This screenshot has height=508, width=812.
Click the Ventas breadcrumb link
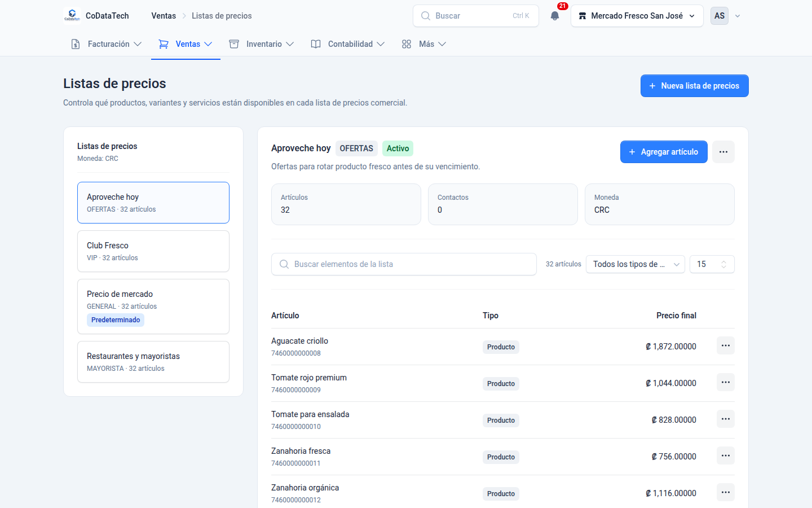[x=164, y=16]
